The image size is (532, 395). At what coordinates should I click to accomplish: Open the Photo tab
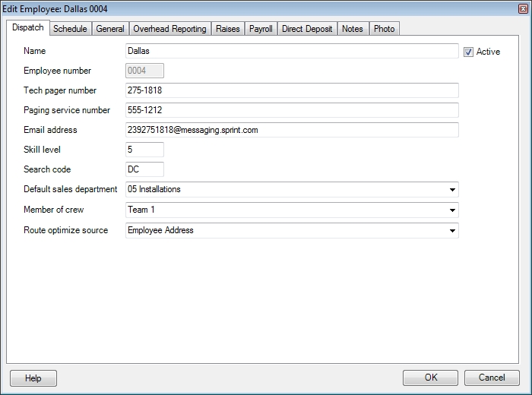pyautogui.click(x=384, y=29)
